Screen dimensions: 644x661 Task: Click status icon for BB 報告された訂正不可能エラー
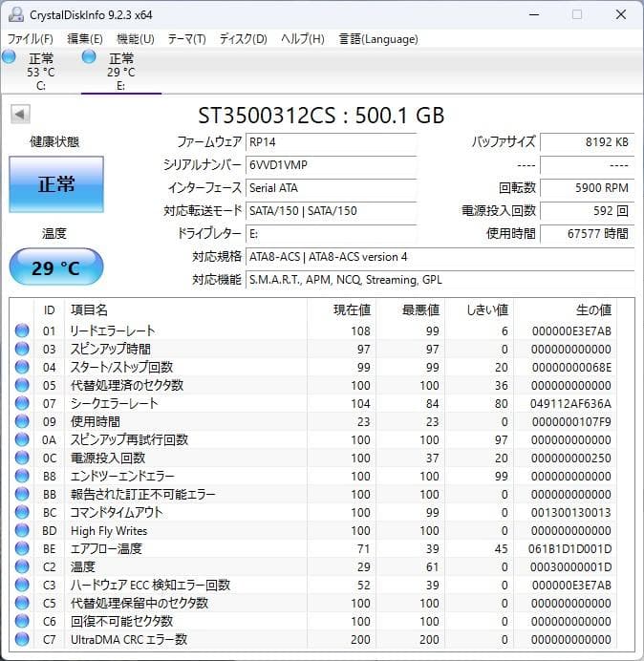click(x=22, y=494)
